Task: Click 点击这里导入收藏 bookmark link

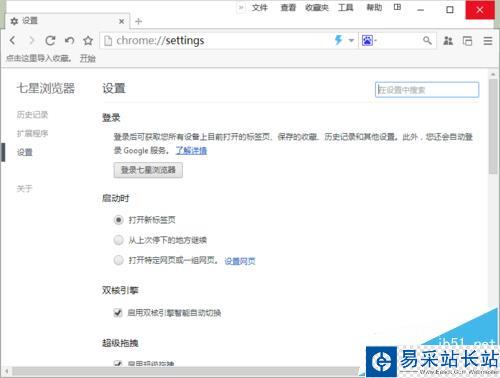Action: (x=39, y=59)
